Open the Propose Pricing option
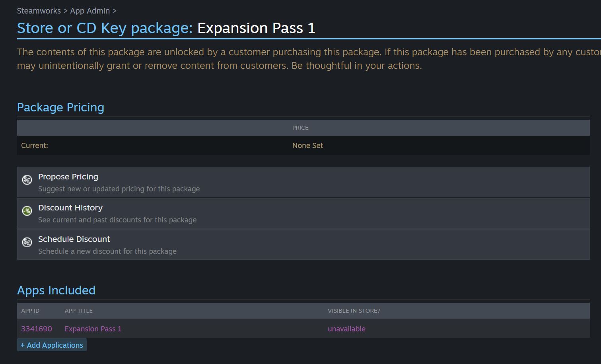The height and width of the screenshot is (364, 601). [68, 177]
